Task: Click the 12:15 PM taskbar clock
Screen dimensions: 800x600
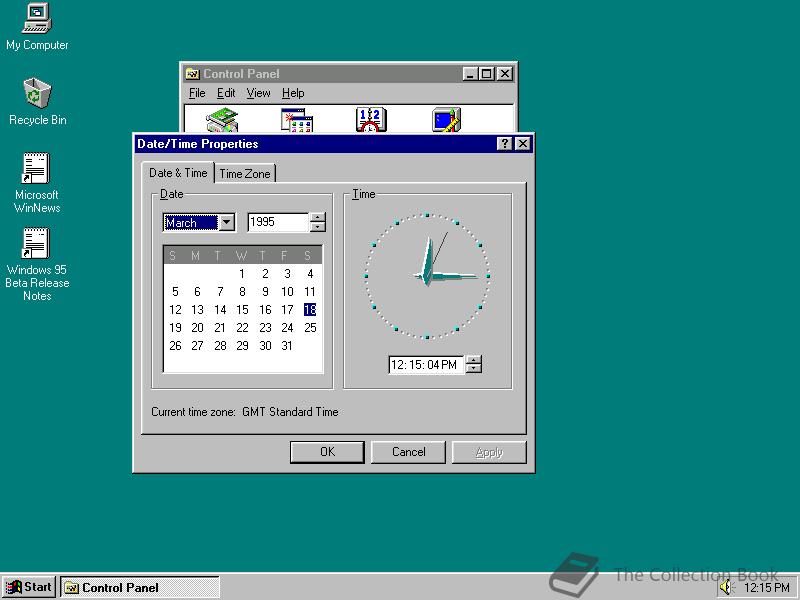Action: [766, 588]
